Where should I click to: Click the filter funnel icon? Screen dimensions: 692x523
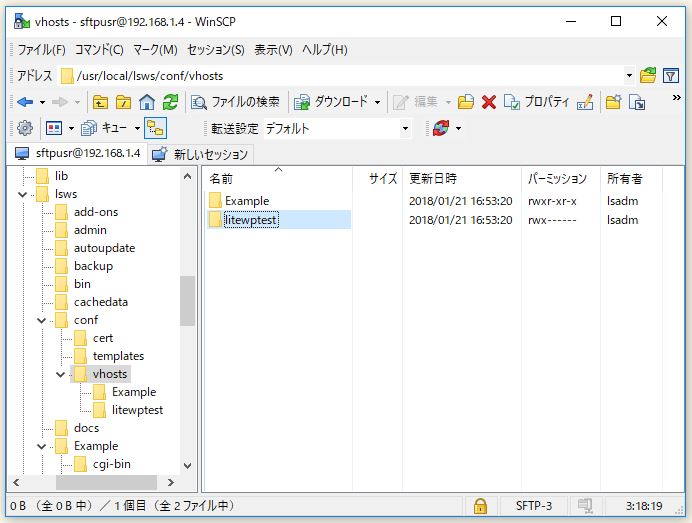click(671, 76)
